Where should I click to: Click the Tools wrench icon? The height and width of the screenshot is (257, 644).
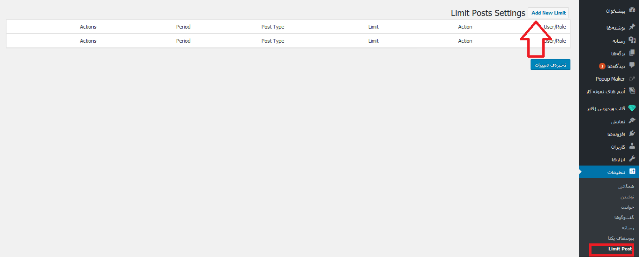[x=632, y=159]
